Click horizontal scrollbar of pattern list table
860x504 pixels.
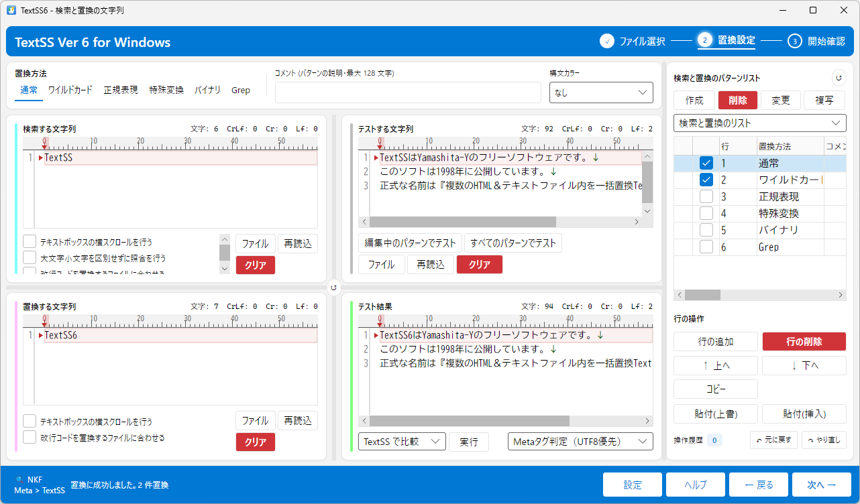pyautogui.click(x=760, y=295)
